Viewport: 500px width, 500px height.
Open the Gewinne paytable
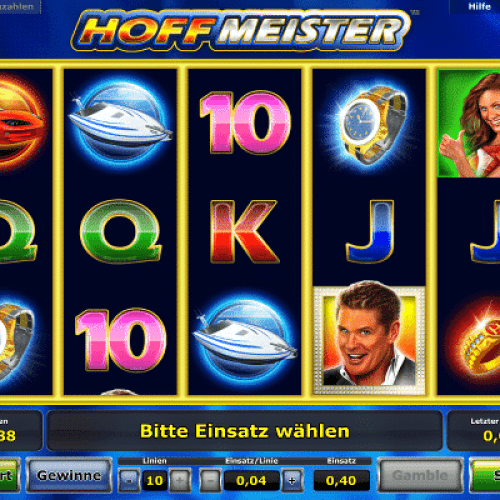(69, 475)
